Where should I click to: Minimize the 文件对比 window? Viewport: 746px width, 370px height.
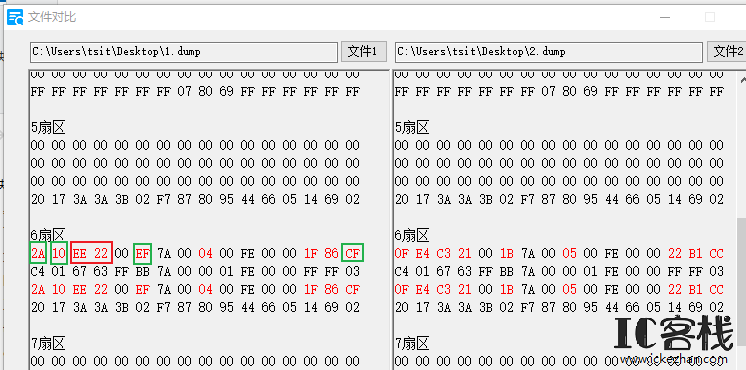[x=665, y=17]
